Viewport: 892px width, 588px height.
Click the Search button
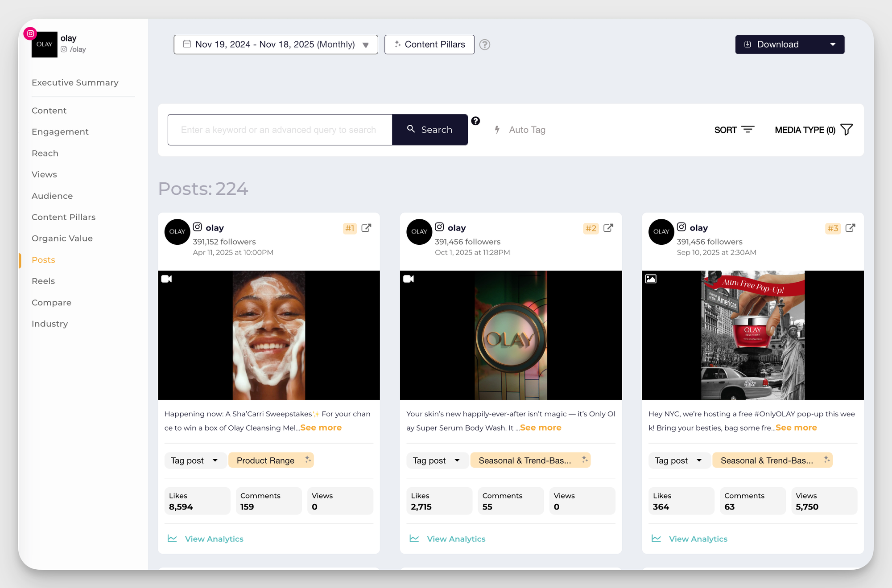[x=429, y=130]
